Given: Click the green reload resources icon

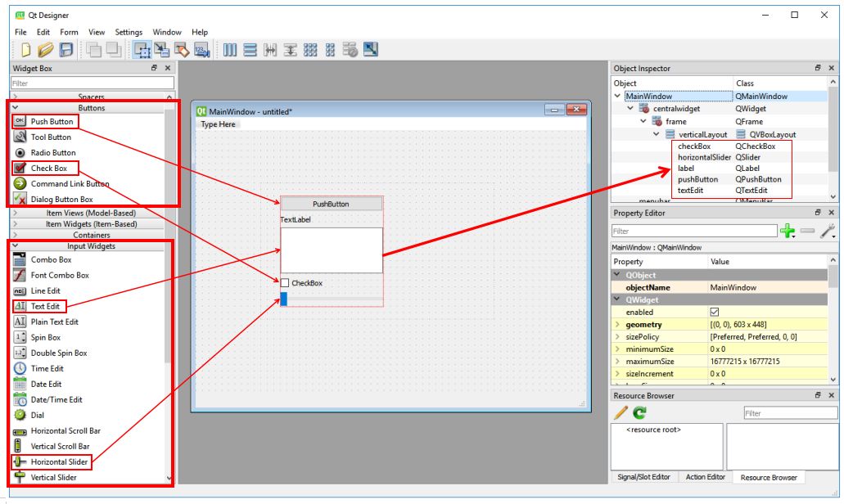Looking at the screenshot, I should pos(639,412).
